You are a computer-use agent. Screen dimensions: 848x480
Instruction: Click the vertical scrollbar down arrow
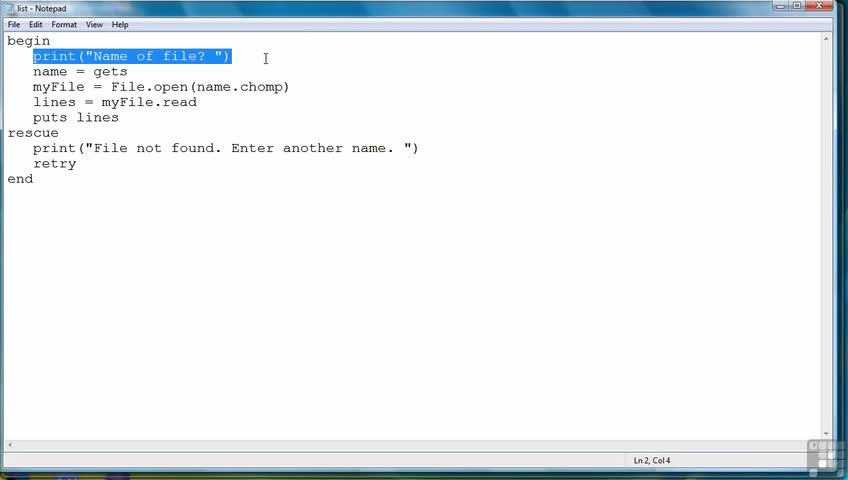(826, 434)
